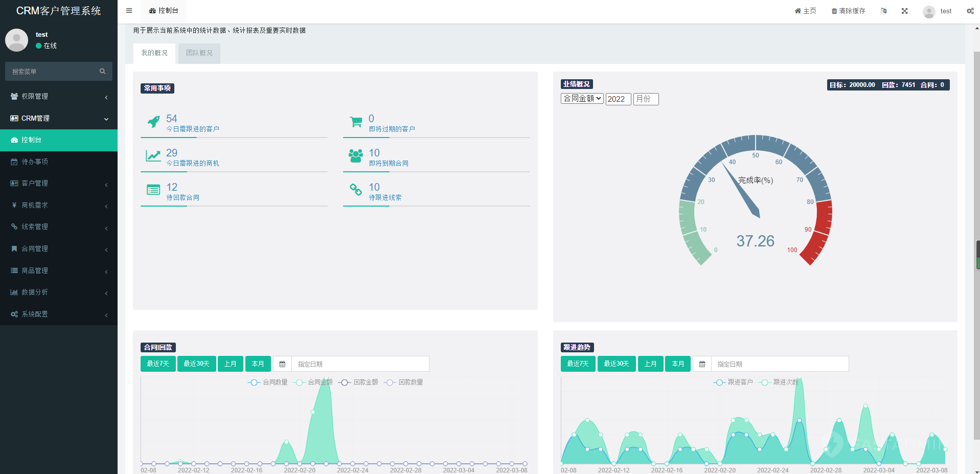The width and height of the screenshot is (980, 474).
Task: Click the calendar icon in the 合同回款 panel
Action: (282, 364)
